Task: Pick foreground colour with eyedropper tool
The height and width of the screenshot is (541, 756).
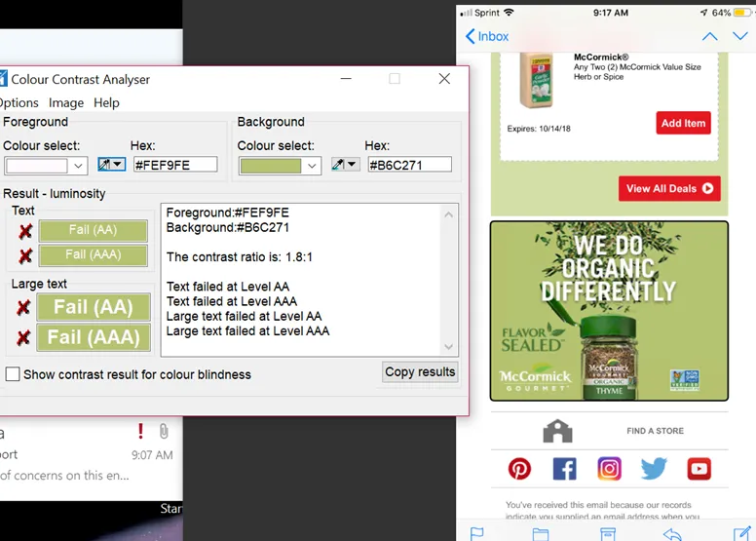Action: pos(104,165)
